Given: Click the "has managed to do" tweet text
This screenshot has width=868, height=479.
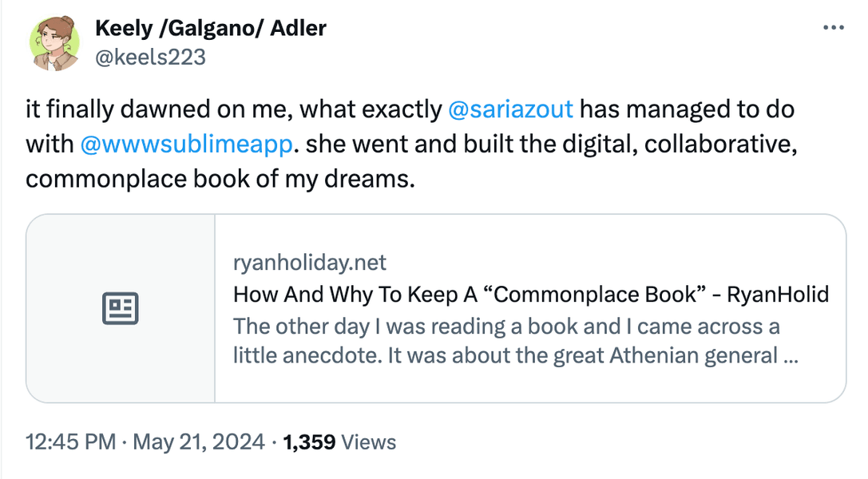Looking at the screenshot, I should pos(687,109).
